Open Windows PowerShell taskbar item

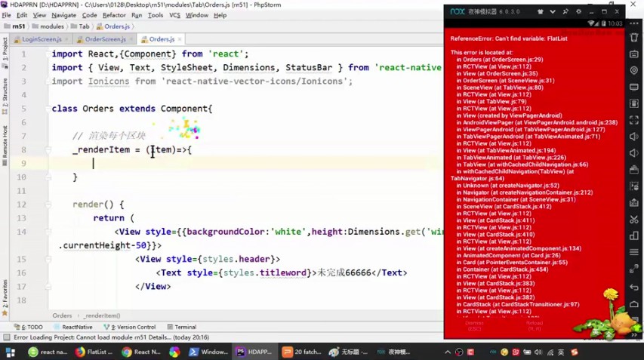[x=208, y=352]
